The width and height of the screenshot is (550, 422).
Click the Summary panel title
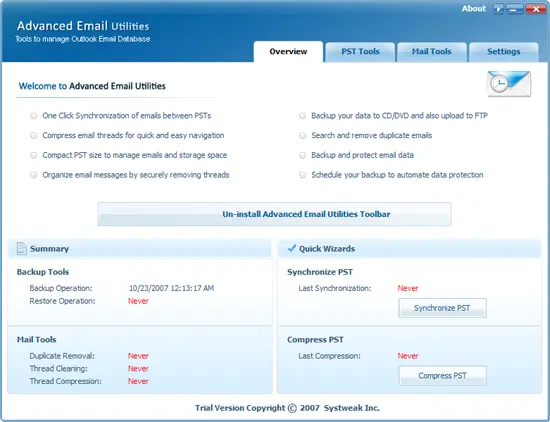point(49,249)
